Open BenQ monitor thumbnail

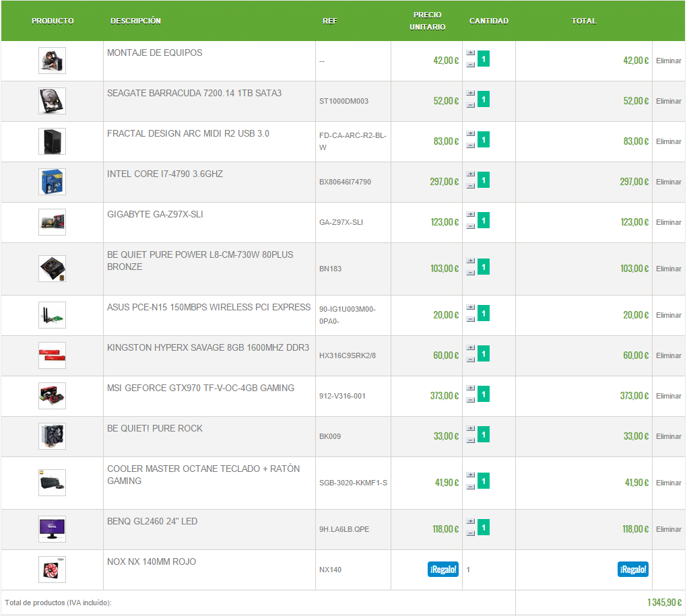pos(52,529)
